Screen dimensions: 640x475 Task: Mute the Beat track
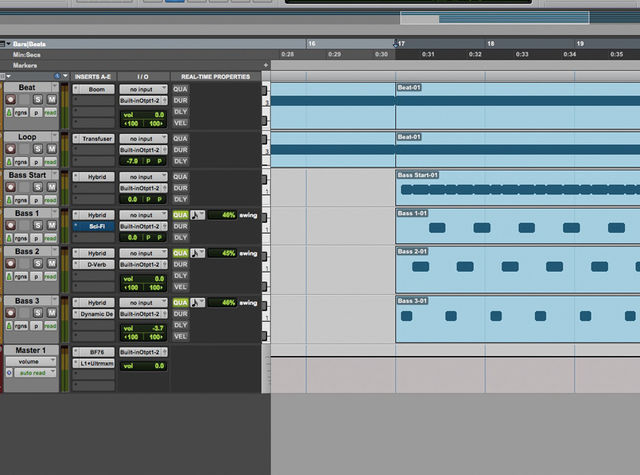pyautogui.click(x=51, y=99)
